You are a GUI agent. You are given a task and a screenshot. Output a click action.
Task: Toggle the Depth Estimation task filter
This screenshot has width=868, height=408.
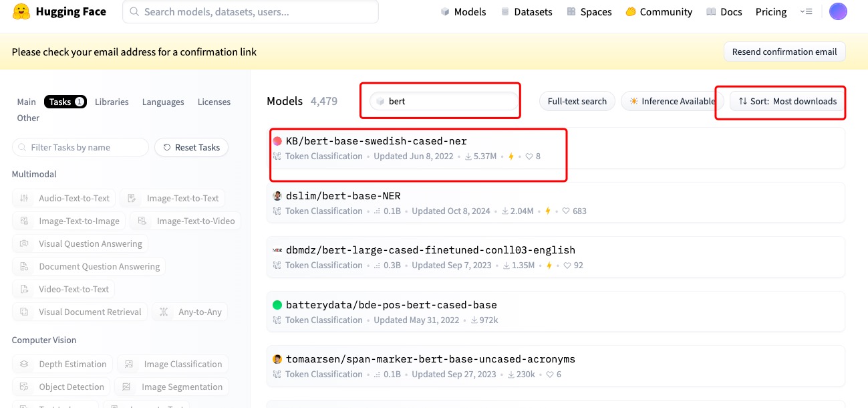tap(63, 365)
